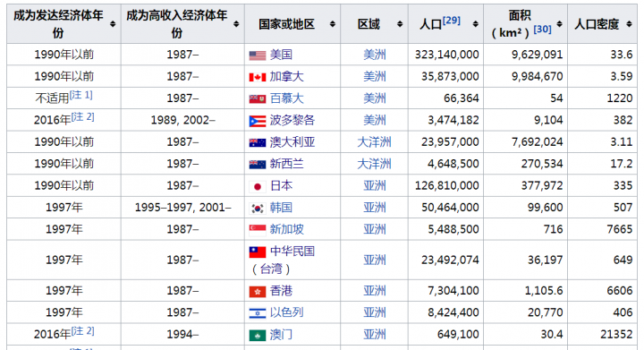Click the Macau flag icon
The height and width of the screenshot is (350, 644).
258,336
